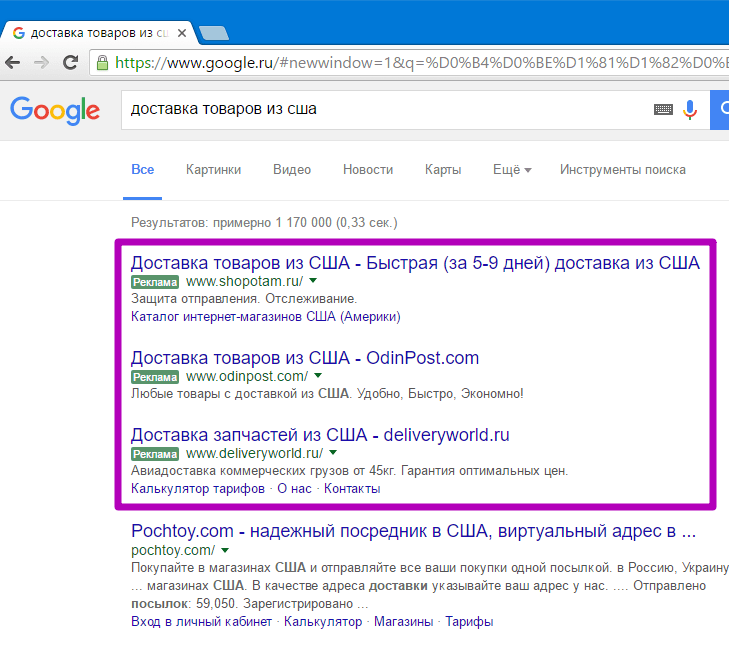Click the results count text 1 170 000

(304, 223)
